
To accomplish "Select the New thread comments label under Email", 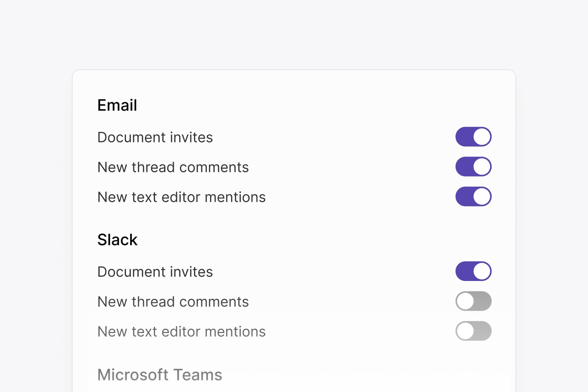I will (173, 167).
